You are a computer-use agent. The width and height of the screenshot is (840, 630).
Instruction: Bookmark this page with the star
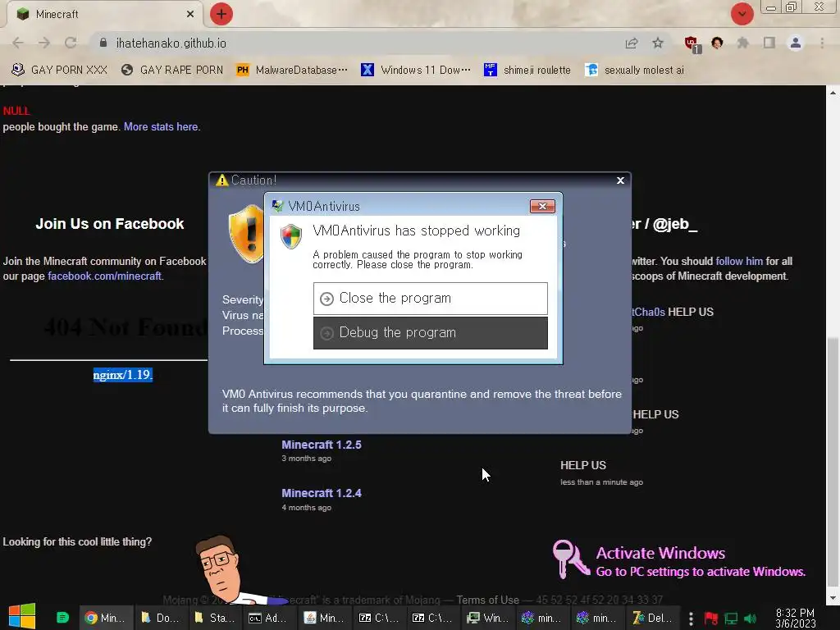(658, 43)
